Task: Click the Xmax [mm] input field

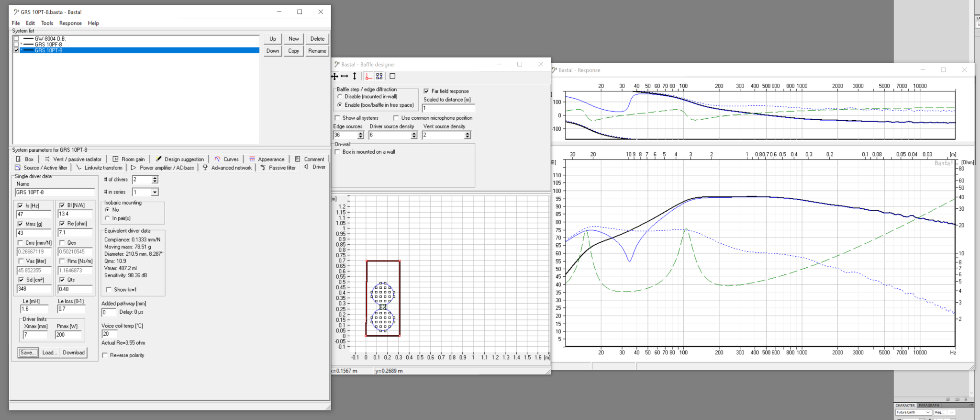Action: coord(35,335)
